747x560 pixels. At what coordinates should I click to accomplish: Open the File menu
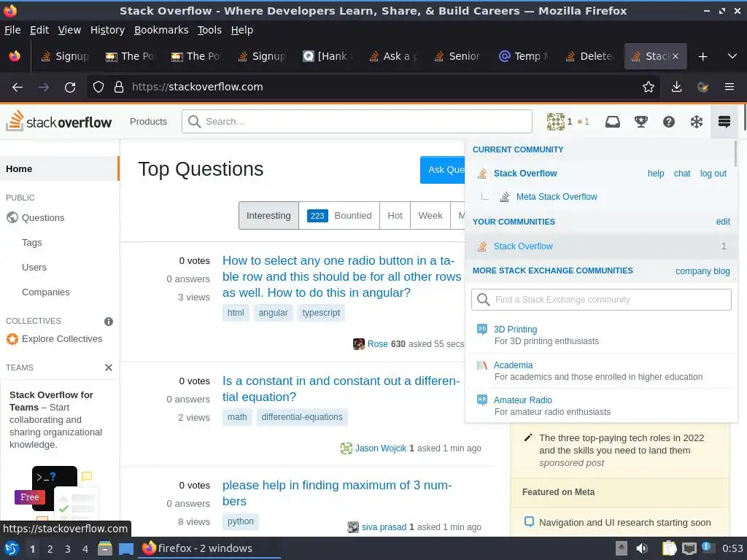click(12, 30)
